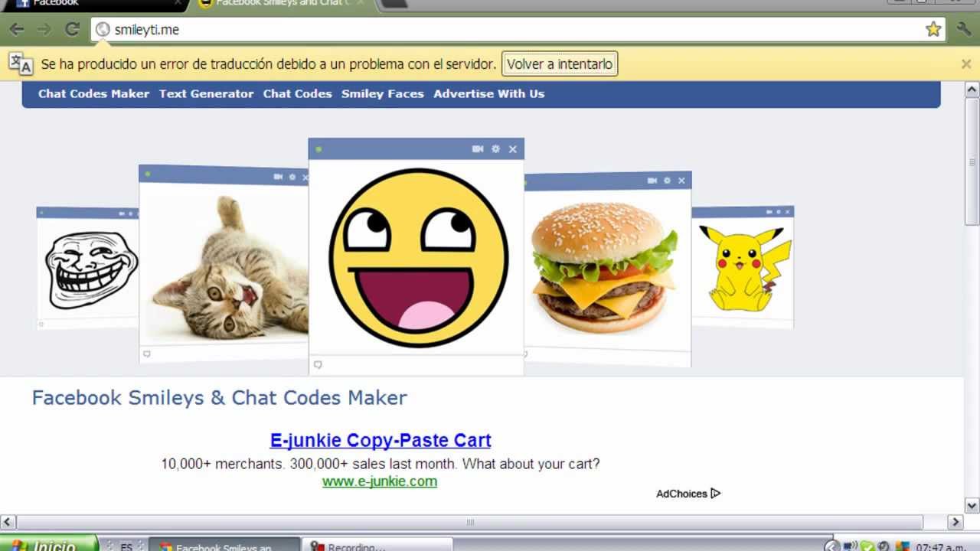The width and height of the screenshot is (980, 551).
Task: Go back with the browser back arrow
Action: 17,30
